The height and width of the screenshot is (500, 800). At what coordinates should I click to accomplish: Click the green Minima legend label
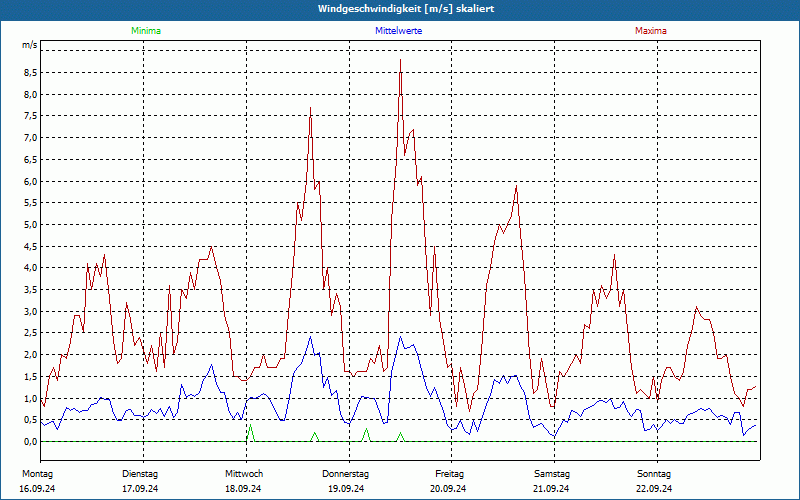point(146,31)
